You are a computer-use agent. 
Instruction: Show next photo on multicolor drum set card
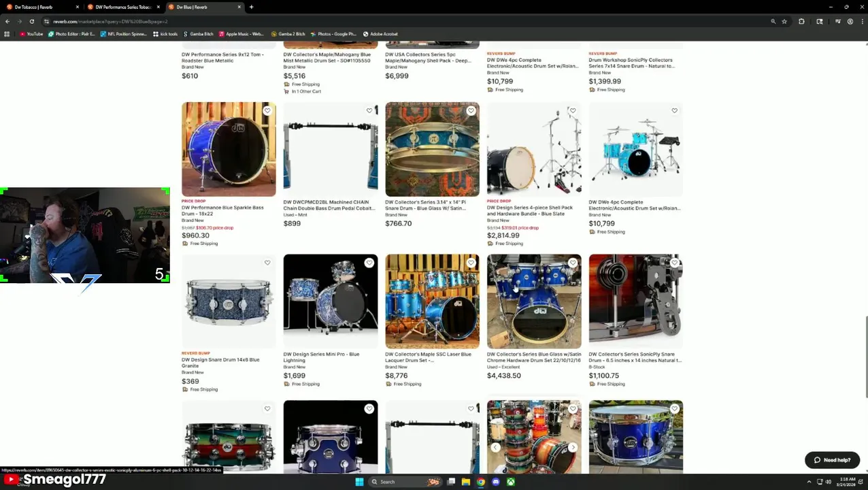tap(573, 447)
